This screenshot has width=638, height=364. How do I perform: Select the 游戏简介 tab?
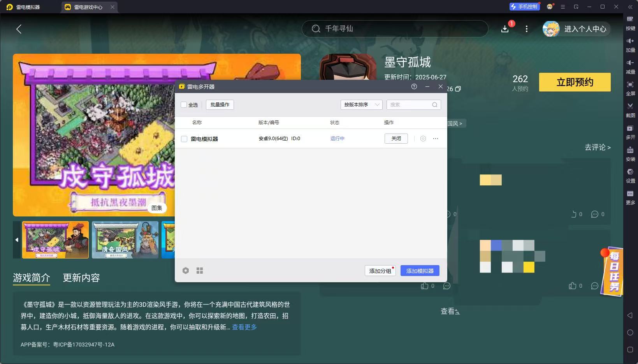[x=32, y=278]
